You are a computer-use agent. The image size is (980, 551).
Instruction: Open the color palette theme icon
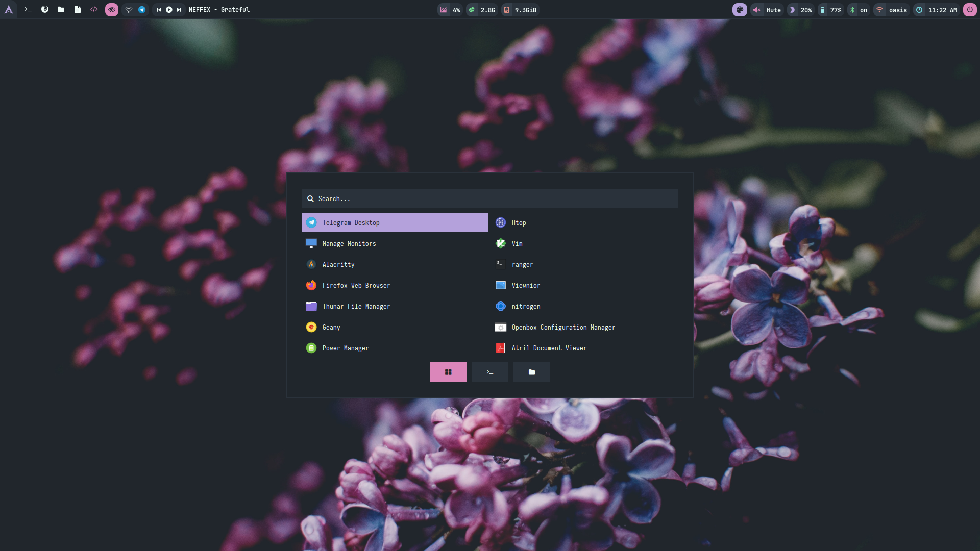pos(740,10)
